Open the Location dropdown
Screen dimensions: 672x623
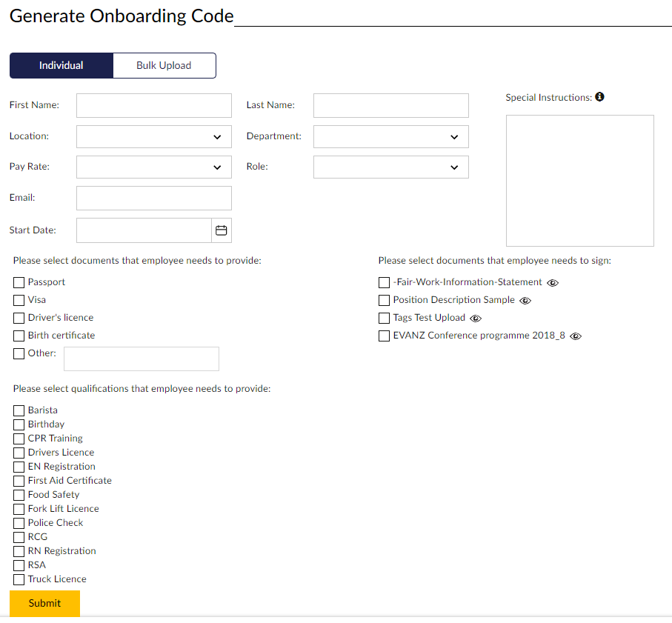point(154,137)
